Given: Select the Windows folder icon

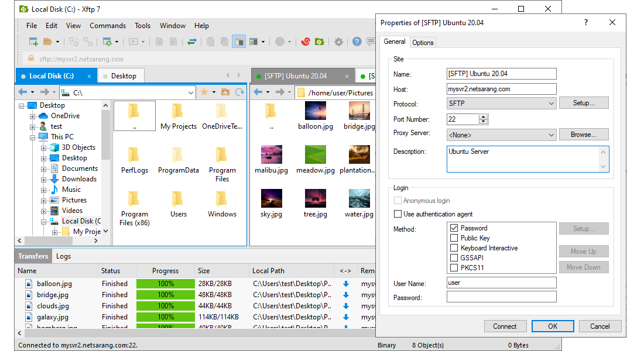Looking at the screenshot, I should pos(222,199).
